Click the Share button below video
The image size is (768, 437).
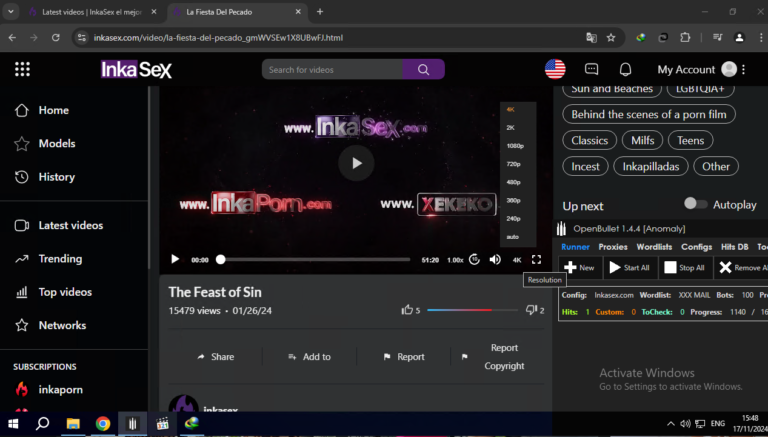click(x=215, y=356)
